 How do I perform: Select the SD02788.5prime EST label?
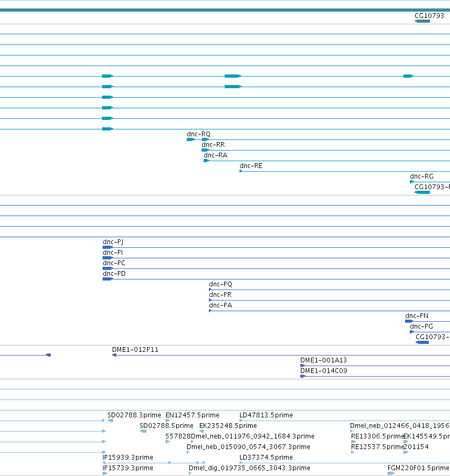[x=167, y=426]
